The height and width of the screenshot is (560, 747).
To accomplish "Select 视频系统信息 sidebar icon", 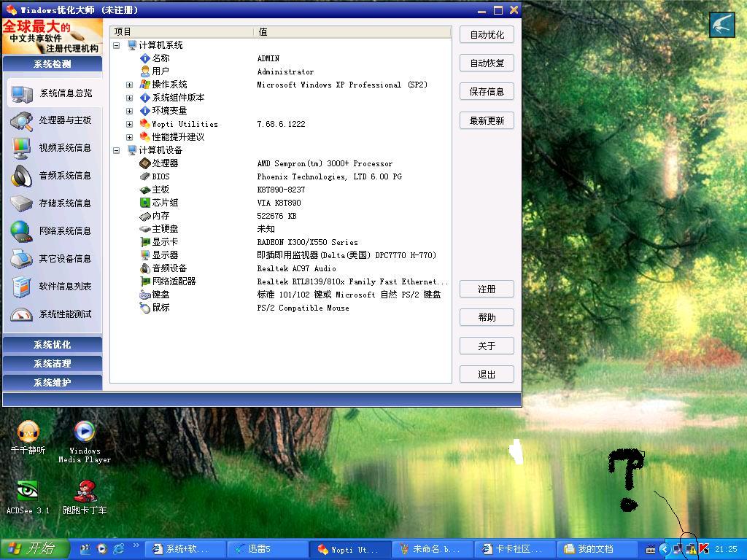I will pos(22,148).
